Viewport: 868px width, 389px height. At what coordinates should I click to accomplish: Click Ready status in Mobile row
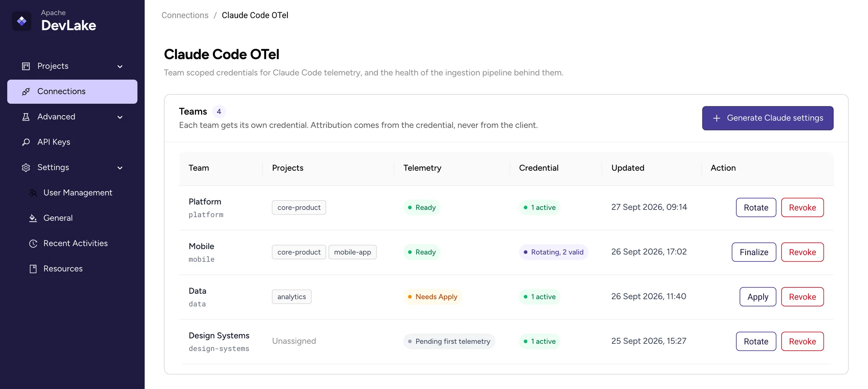422,252
